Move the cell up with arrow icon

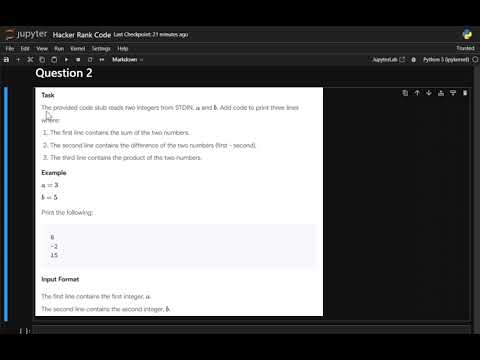coord(417,93)
